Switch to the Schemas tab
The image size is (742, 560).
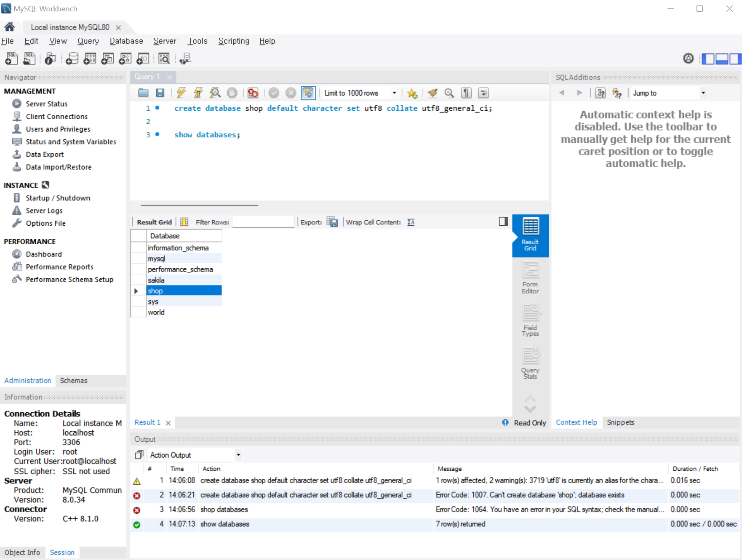pos(74,381)
